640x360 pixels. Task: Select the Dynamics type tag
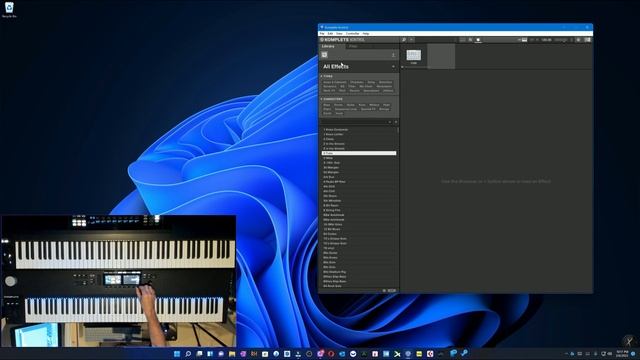pos(330,87)
